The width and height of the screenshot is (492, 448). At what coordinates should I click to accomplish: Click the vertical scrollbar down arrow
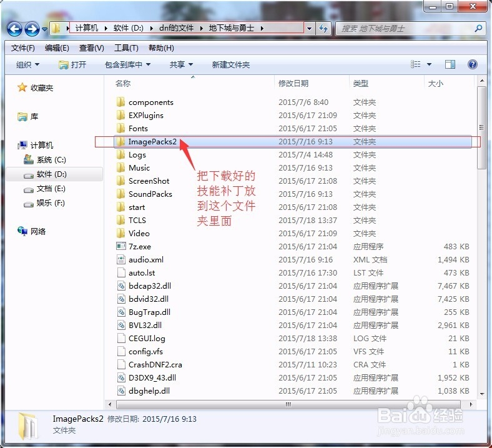coord(481,394)
